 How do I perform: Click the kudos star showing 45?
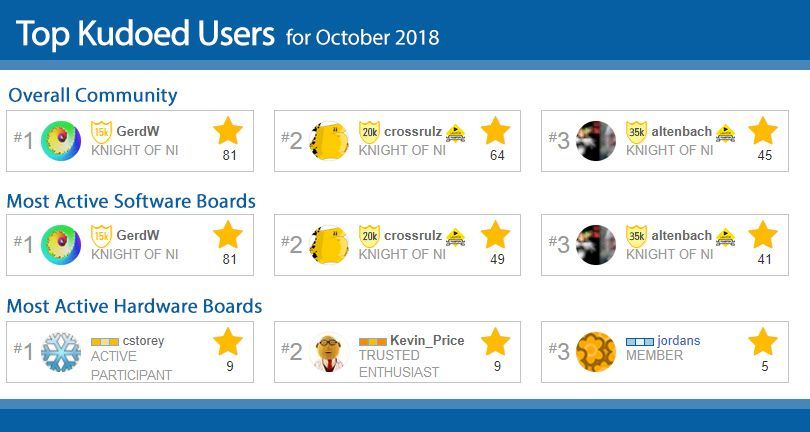click(763, 131)
